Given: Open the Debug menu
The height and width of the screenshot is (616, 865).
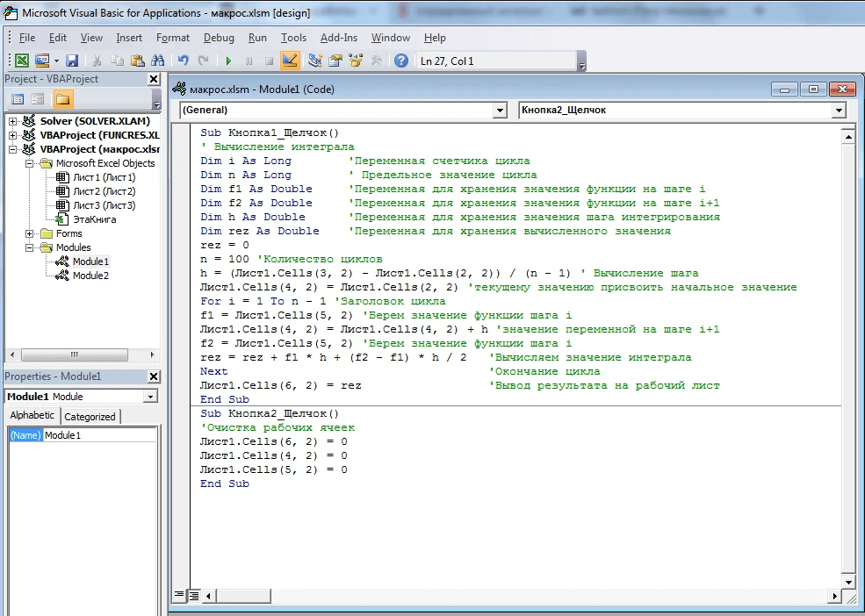Looking at the screenshot, I should coord(219,38).
